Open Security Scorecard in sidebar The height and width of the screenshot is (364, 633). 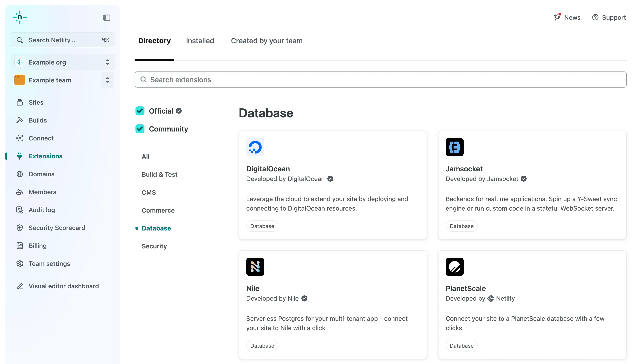[57, 228]
